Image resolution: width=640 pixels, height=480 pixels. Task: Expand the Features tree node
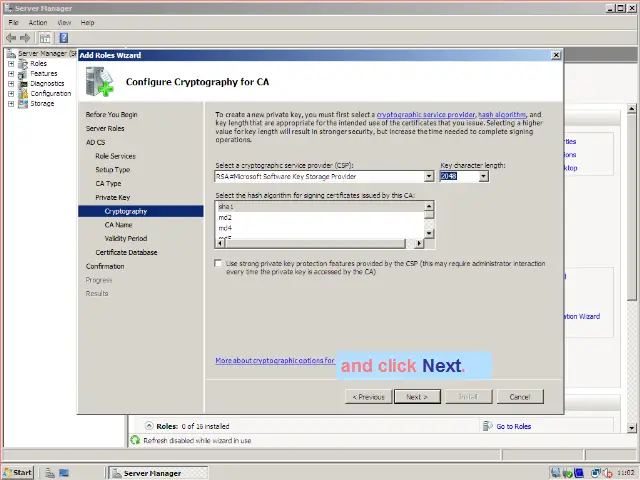coord(11,73)
